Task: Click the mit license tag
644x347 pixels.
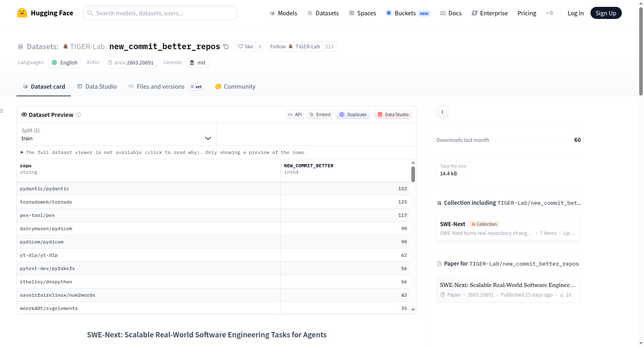Action: [198, 62]
